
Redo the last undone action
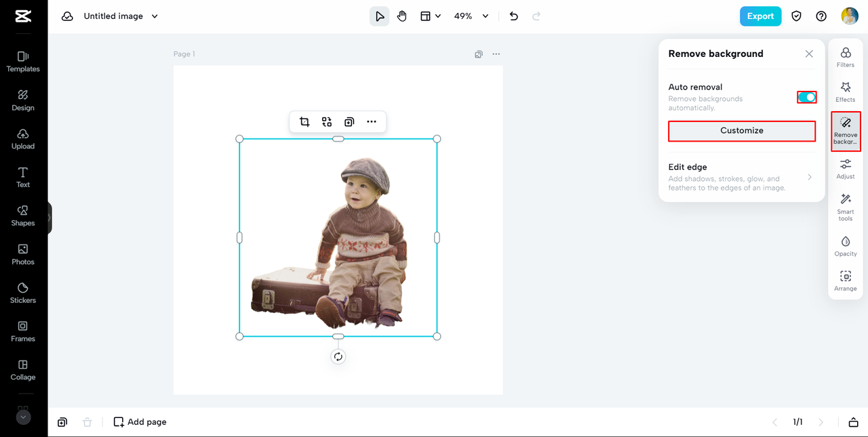coord(536,16)
